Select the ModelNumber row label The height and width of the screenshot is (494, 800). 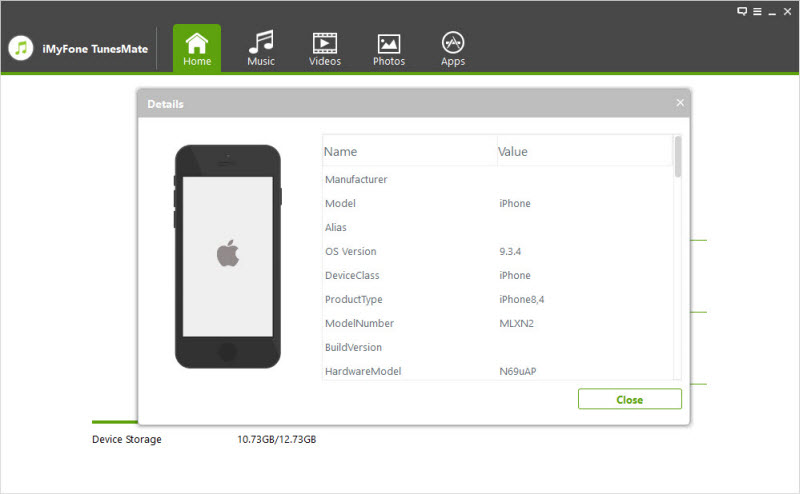click(x=359, y=324)
